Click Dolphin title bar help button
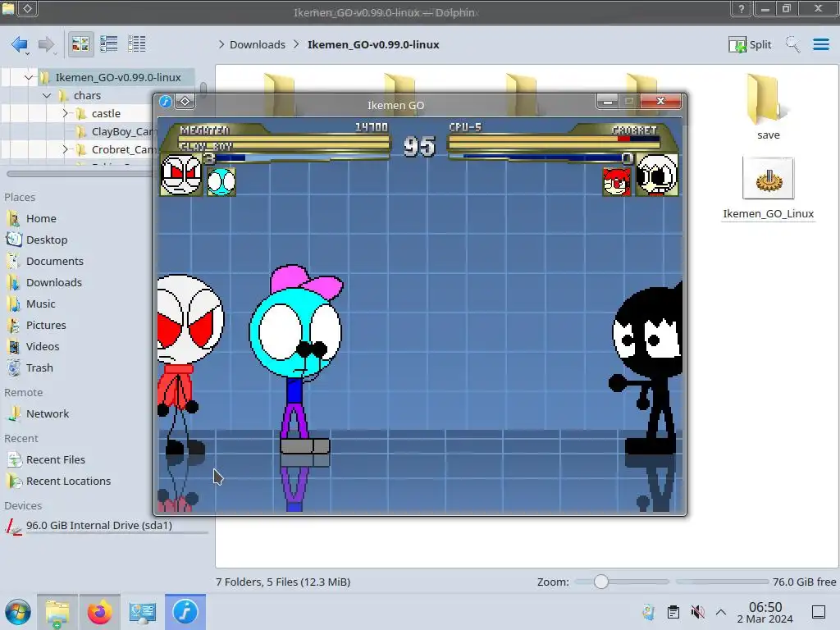Screen dimensions: 840x630 click(x=742, y=8)
